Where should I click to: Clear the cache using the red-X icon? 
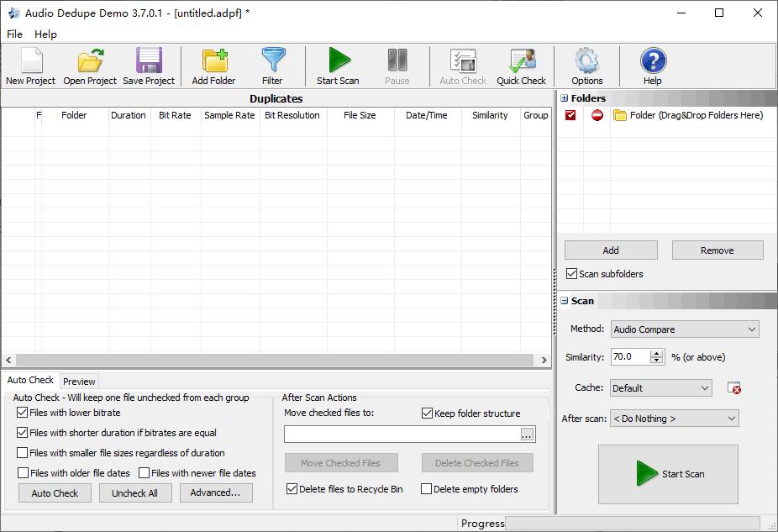(733, 388)
